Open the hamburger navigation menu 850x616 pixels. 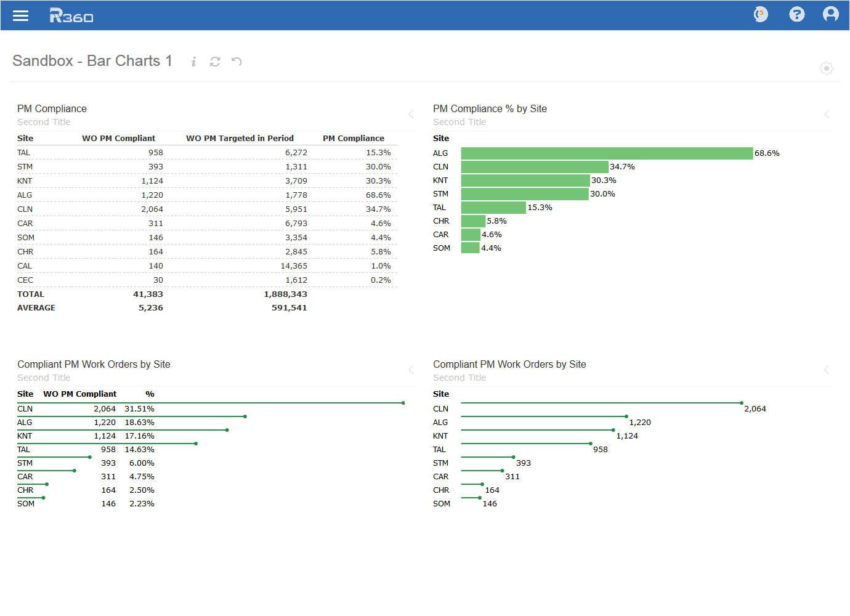click(21, 16)
